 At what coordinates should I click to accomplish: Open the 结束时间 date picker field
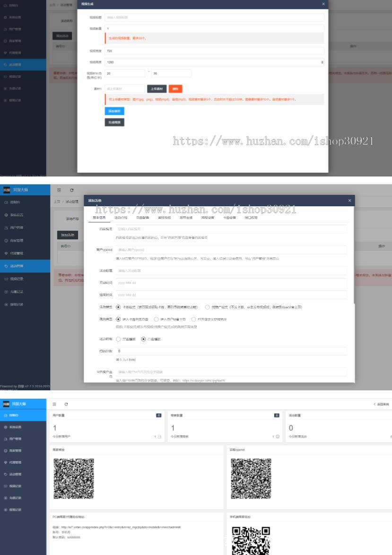tap(231, 295)
